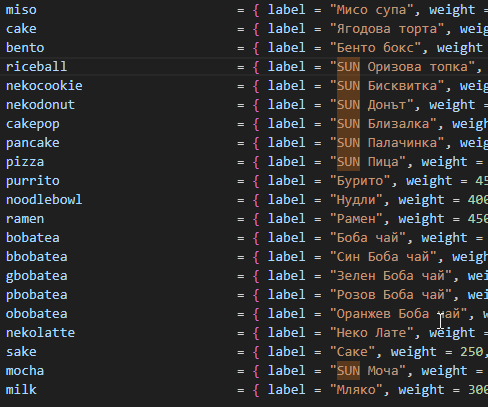The width and height of the screenshot is (488, 407).
Task: Click highlighted "SUN" on riceball line
Action: coord(348,67)
